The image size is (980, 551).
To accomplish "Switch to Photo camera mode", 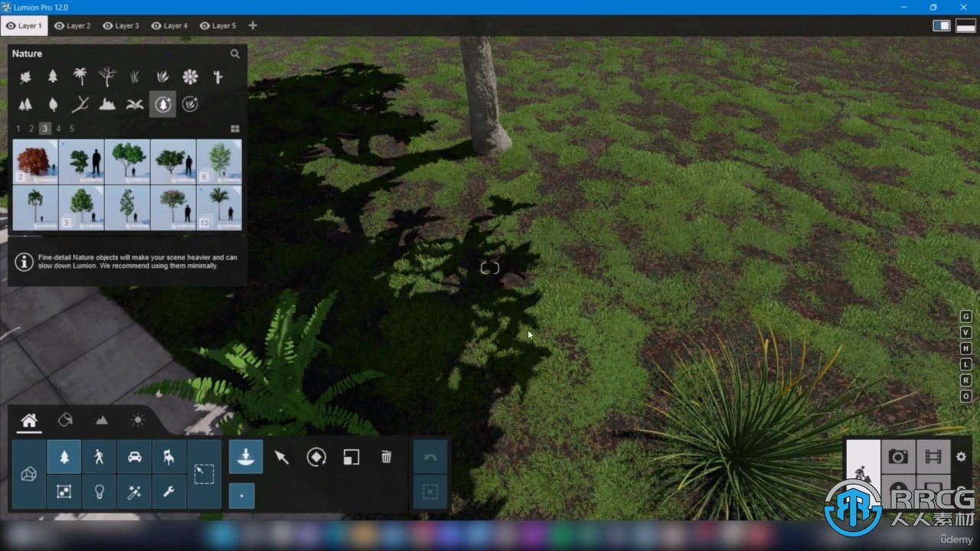I will (x=898, y=457).
